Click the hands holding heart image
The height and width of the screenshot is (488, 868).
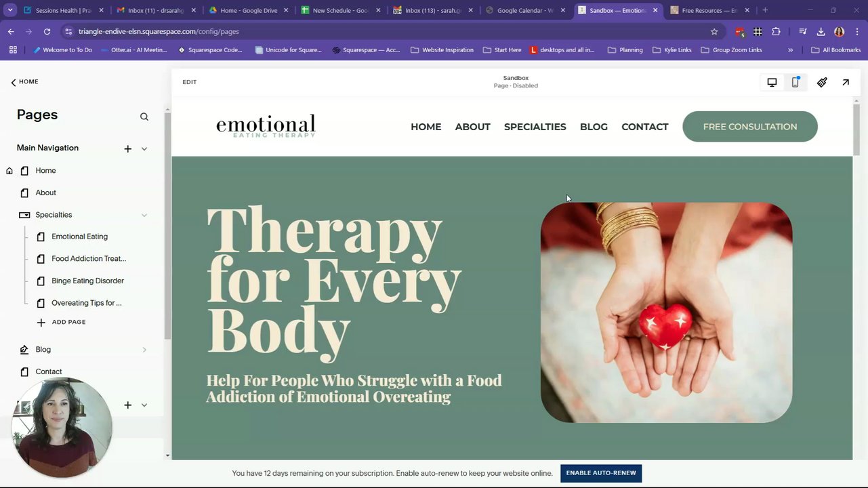tap(666, 312)
